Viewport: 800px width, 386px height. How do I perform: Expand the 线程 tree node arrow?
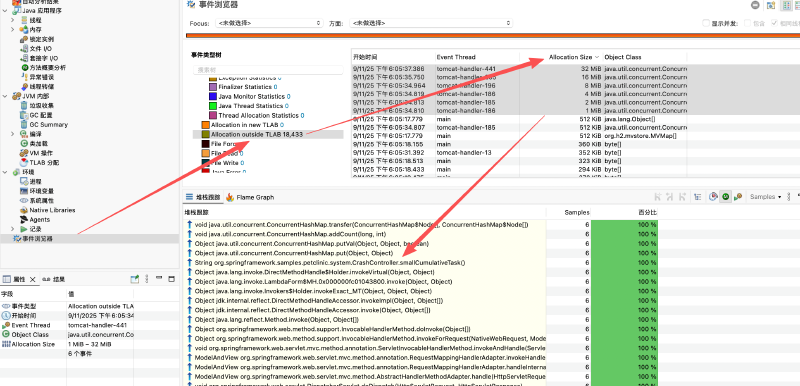[x=13, y=20]
